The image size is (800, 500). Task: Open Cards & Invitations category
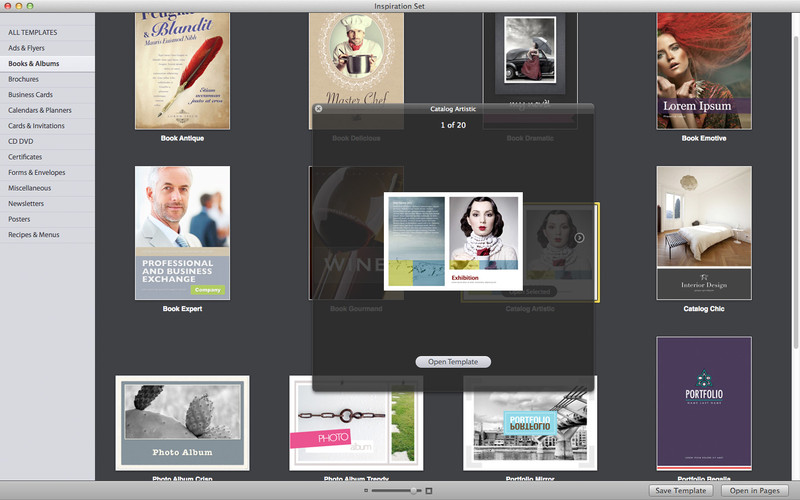click(47, 126)
